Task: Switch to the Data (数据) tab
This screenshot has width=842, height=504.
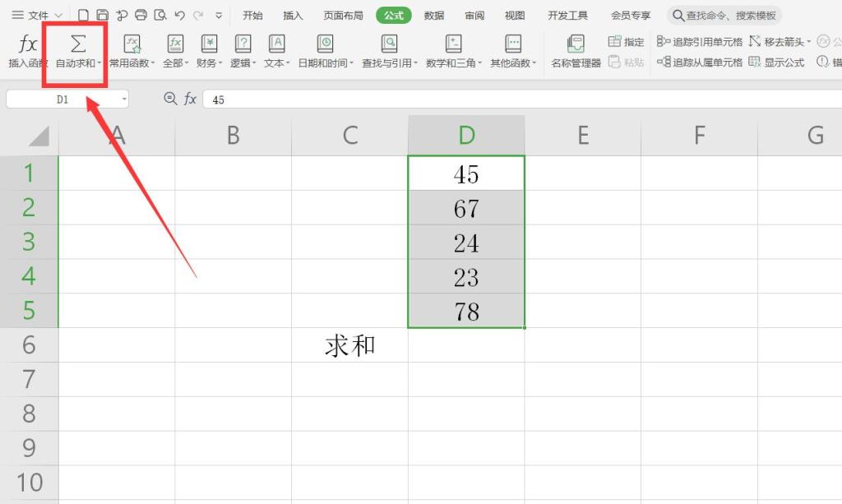Action: [x=434, y=15]
